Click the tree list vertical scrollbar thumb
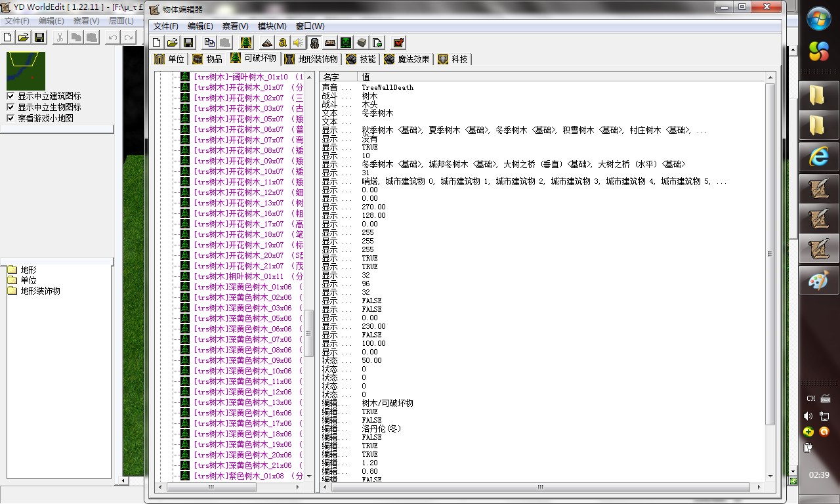Image resolution: width=840 pixels, height=504 pixels. click(309, 333)
